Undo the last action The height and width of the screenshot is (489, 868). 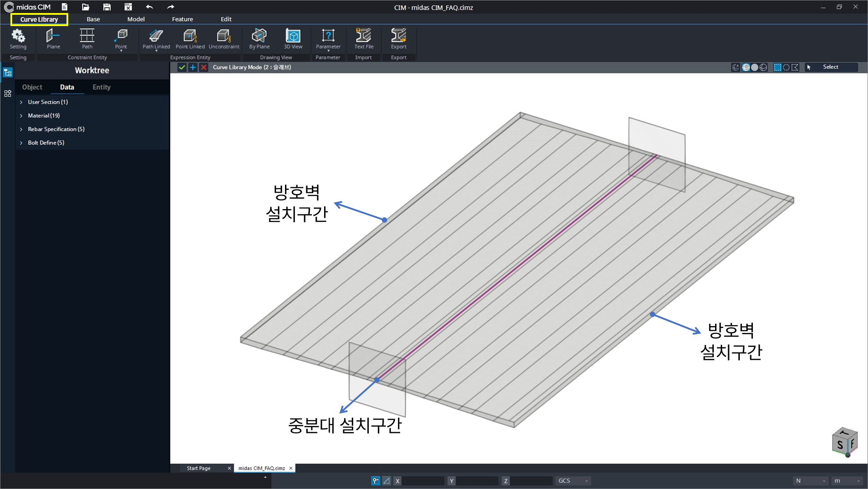(149, 7)
